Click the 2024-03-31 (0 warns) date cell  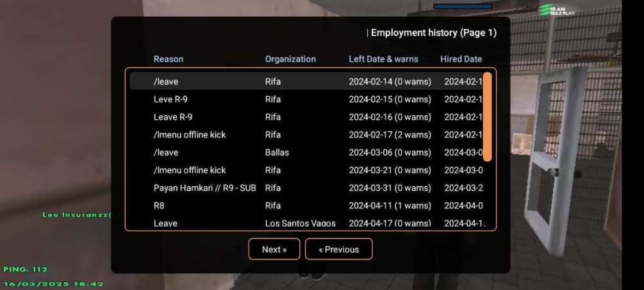click(x=390, y=188)
